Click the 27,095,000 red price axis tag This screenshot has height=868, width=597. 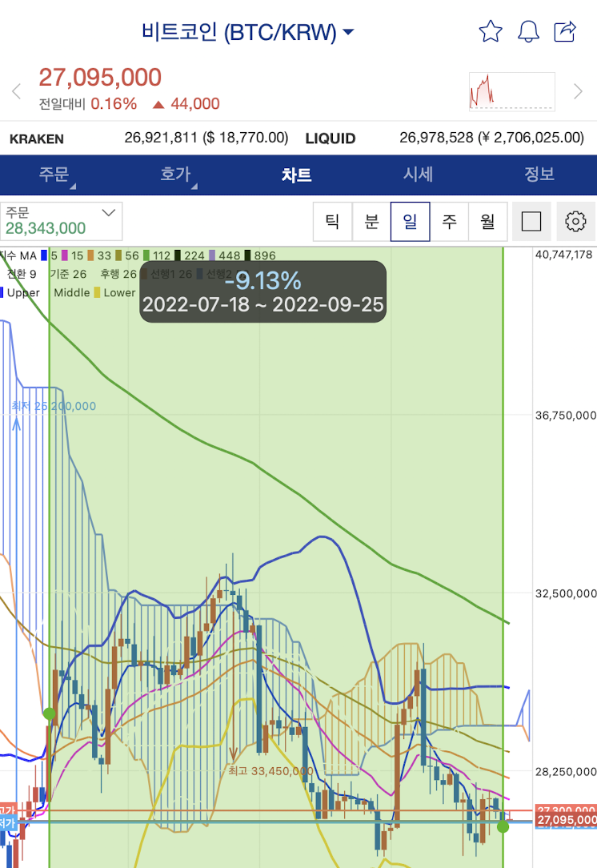566,820
